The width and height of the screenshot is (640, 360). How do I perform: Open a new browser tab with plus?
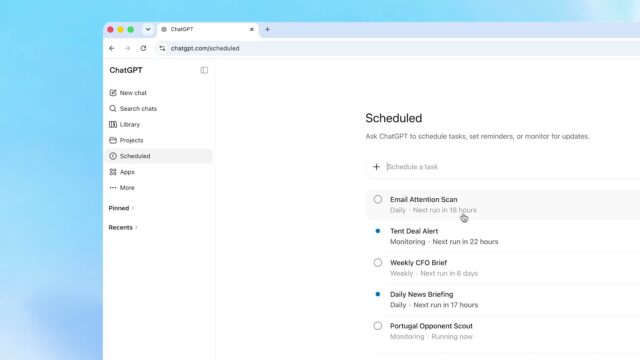267,29
